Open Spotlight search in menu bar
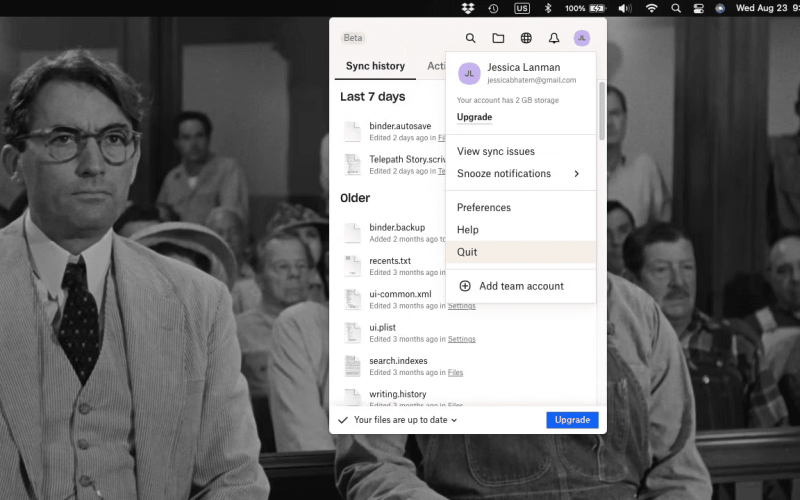The height and width of the screenshot is (500, 800). pos(676,8)
